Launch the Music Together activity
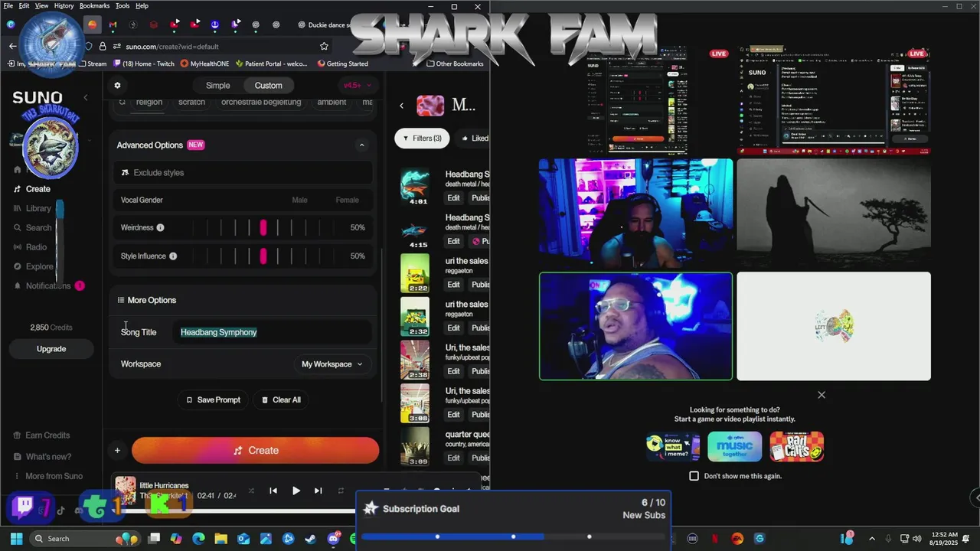The image size is (980, 551). [x=735, y=447]
